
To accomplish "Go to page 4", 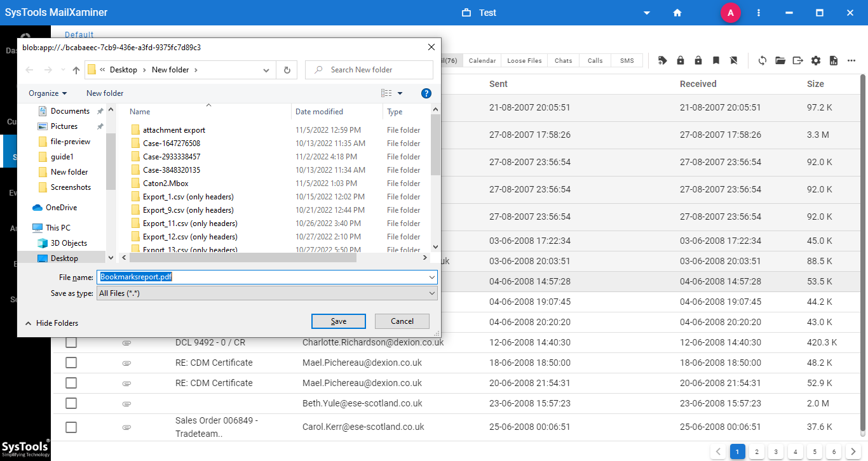I will 795,451.
